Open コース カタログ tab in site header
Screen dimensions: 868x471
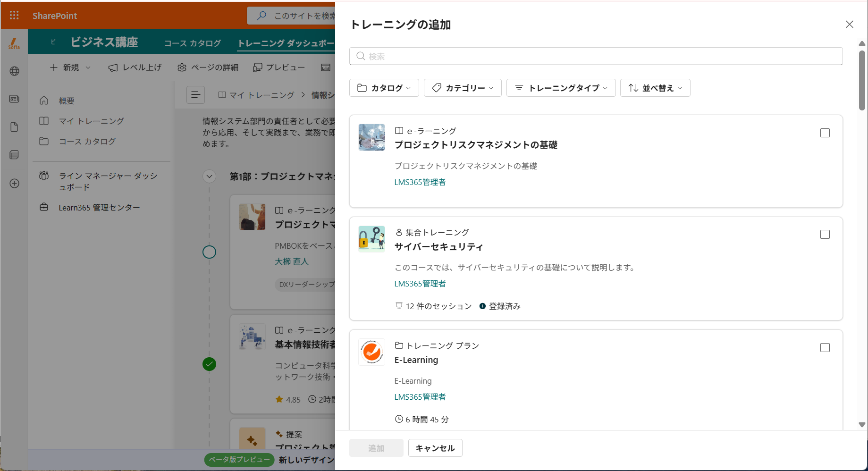pyautogui.click(x=193, y=43)
